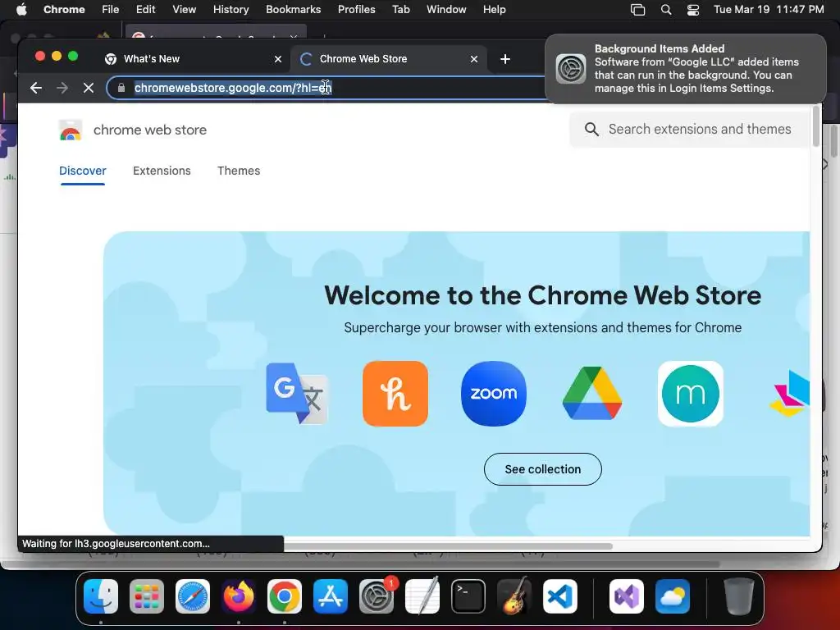Click the vertical page scrollbar
840x630 pixels.
(816, 126)
